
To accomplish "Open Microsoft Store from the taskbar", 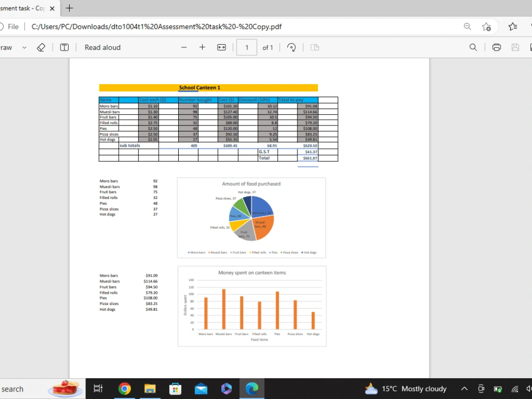I will pos(175,388).
